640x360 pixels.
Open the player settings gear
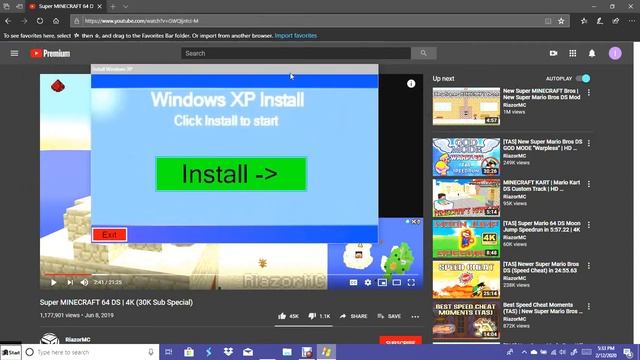[x=368, y=282]
